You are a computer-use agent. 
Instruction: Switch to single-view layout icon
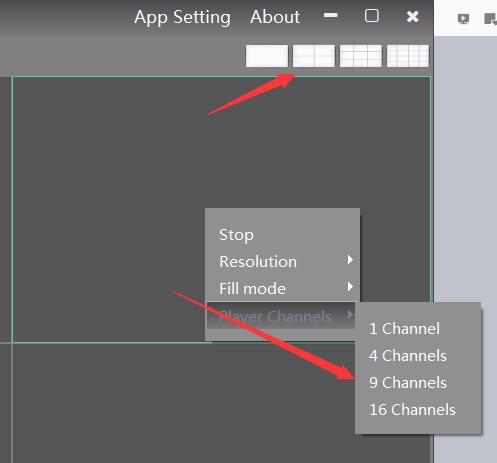(x=267, y=56)
